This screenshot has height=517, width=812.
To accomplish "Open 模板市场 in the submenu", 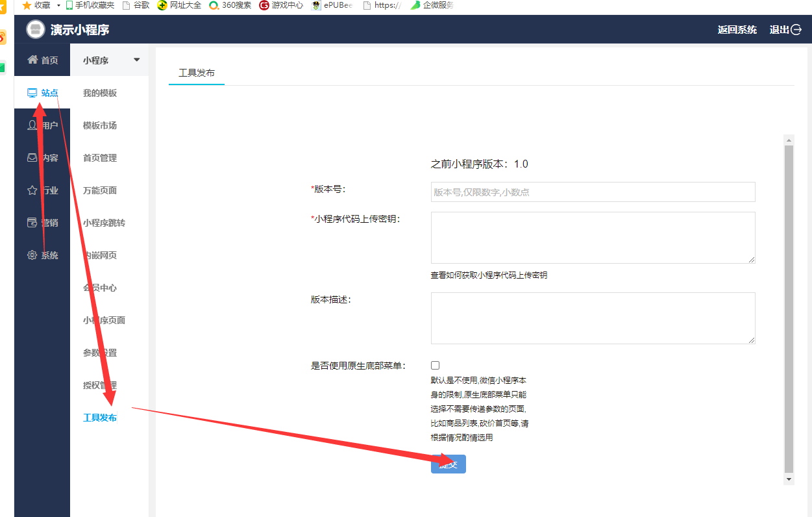I will point(100,125).
